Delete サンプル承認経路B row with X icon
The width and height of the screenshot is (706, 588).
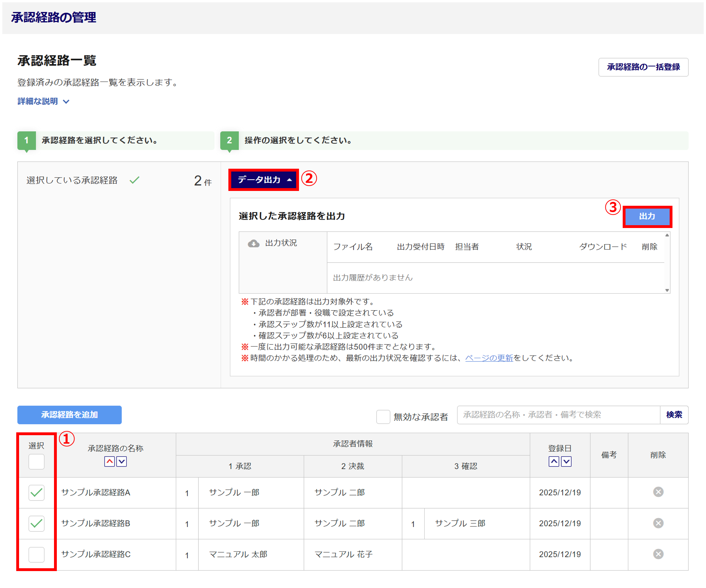(658, 523)
